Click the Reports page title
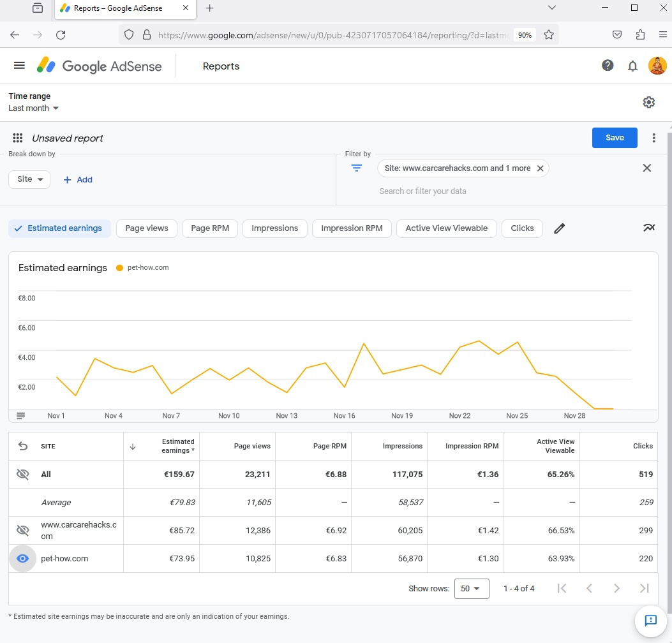672x643 pixels. point(221,66)
